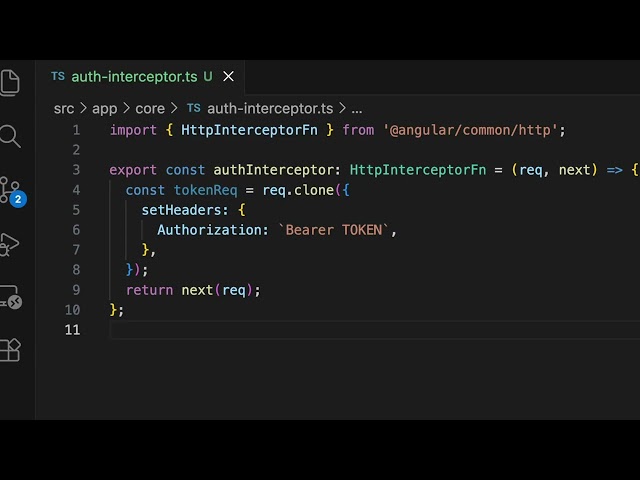Open the Extensions view
Viewport: 640px width, 480px height.
[x=10, y=350]
